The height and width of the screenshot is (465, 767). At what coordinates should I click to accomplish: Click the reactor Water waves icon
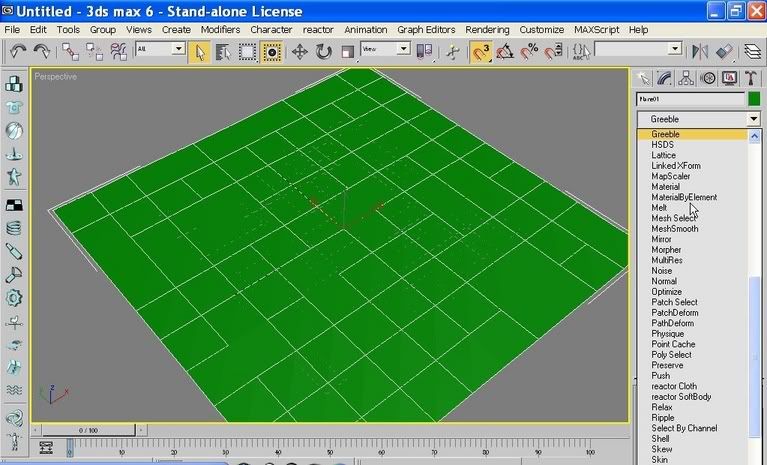(x=14, y=390)
